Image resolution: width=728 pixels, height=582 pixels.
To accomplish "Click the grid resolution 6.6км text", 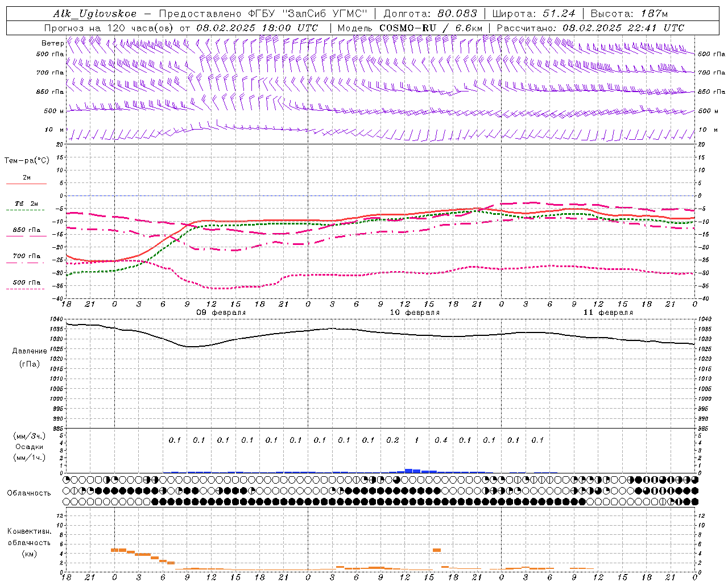I will tap(470, 28).
